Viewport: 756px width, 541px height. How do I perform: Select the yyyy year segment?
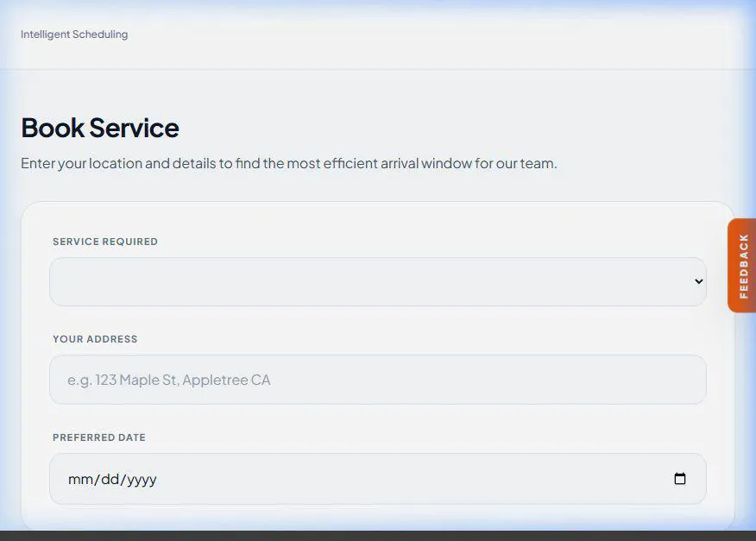point(142,480)
